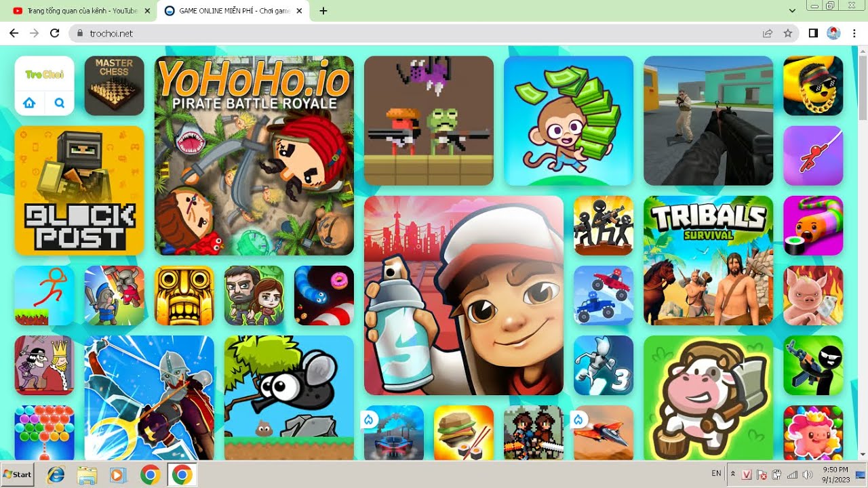Expand the tab search dropdown arrow
This screenshot has width=868, height=488.
pos(792,11)
